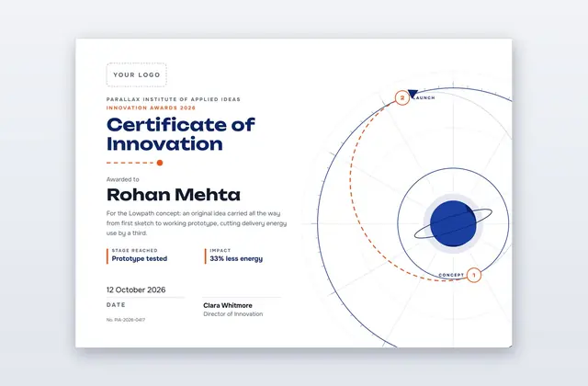Click the circled number 2 orbit marker
The image size is (588, 386).
pyautogui.click(x=402, y=98)
